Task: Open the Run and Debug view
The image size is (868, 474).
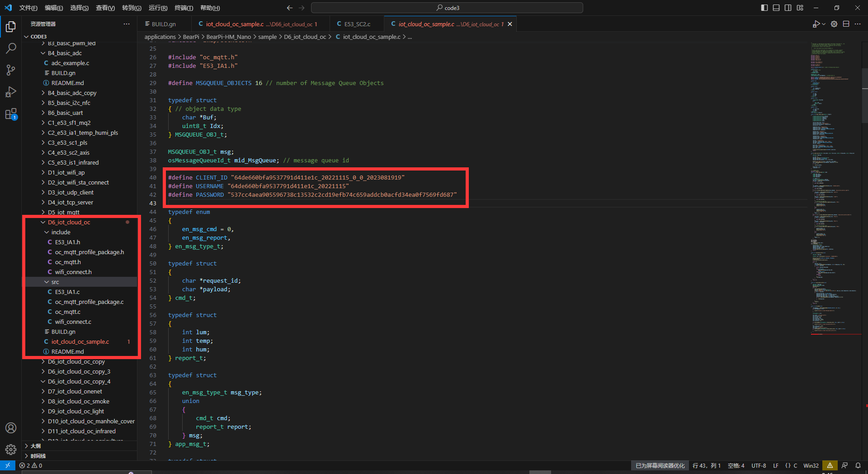Action: coord(11,92)
